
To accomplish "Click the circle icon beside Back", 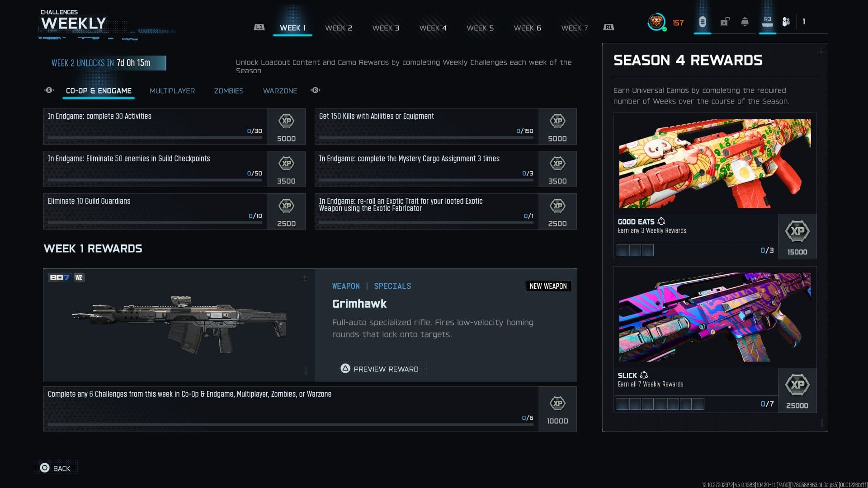I will point(45,468).
